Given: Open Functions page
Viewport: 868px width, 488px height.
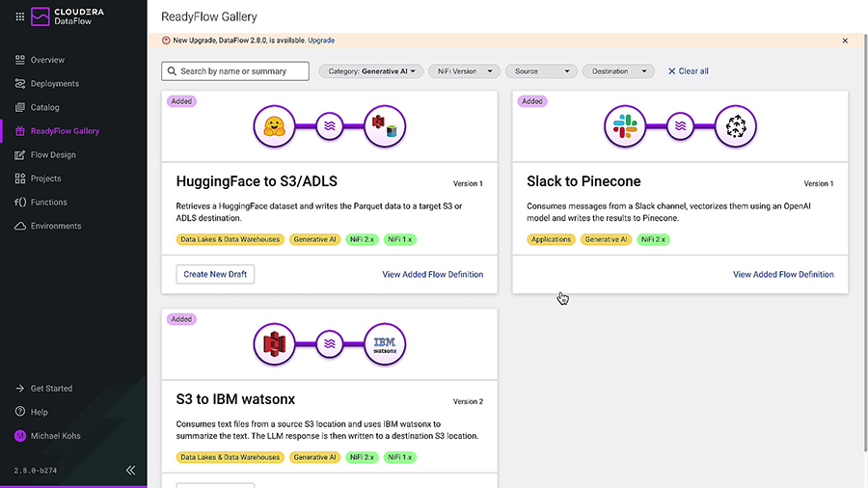Looking at the screenshot, I should pyautogui.click(x=49, y=203).
